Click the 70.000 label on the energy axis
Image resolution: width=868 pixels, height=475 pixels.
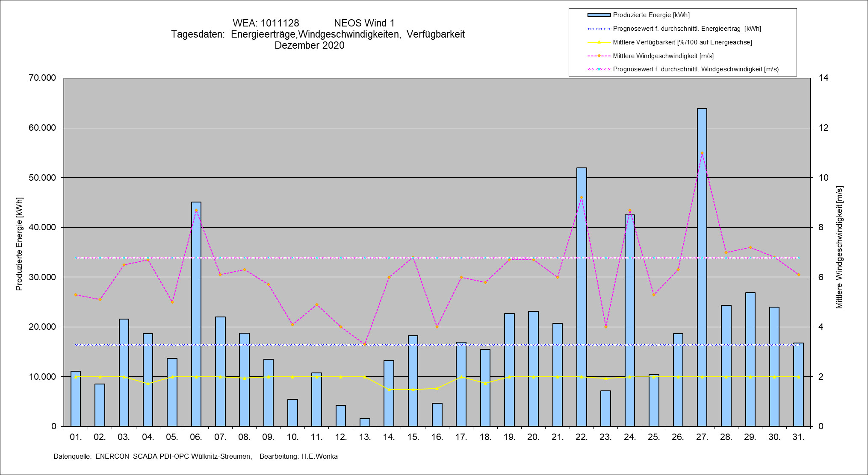(x=42, y=78)
